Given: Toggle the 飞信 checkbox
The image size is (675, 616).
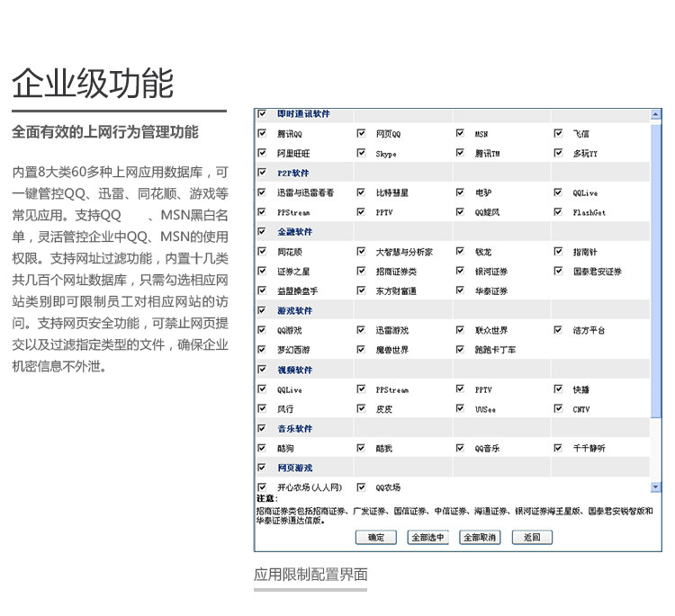Looking at the screenshot, I should (558, 134).
